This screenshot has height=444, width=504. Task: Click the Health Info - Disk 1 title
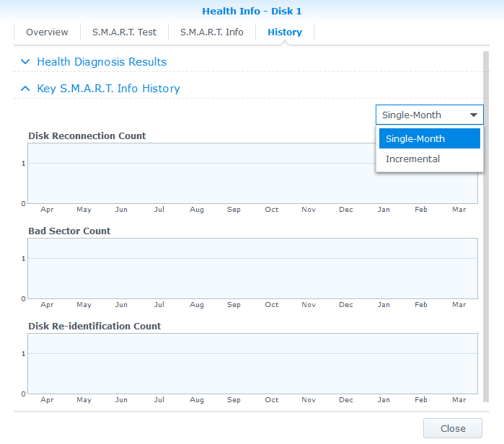252,12
